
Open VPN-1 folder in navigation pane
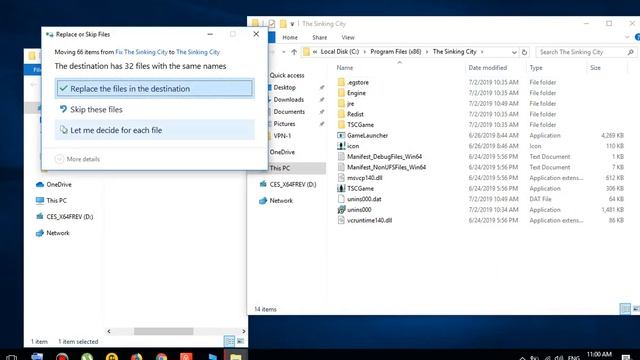pyautogui.click(x=282, y=136)
